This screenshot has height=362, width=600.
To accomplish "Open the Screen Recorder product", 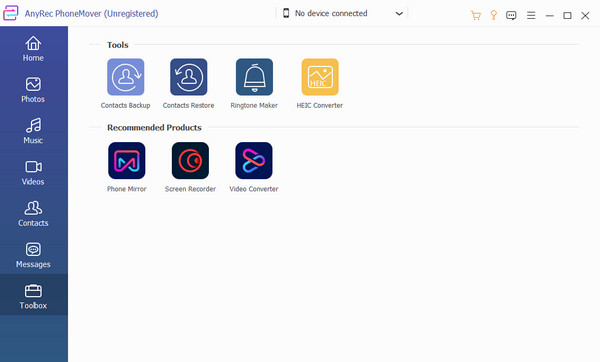I will 190,161.
